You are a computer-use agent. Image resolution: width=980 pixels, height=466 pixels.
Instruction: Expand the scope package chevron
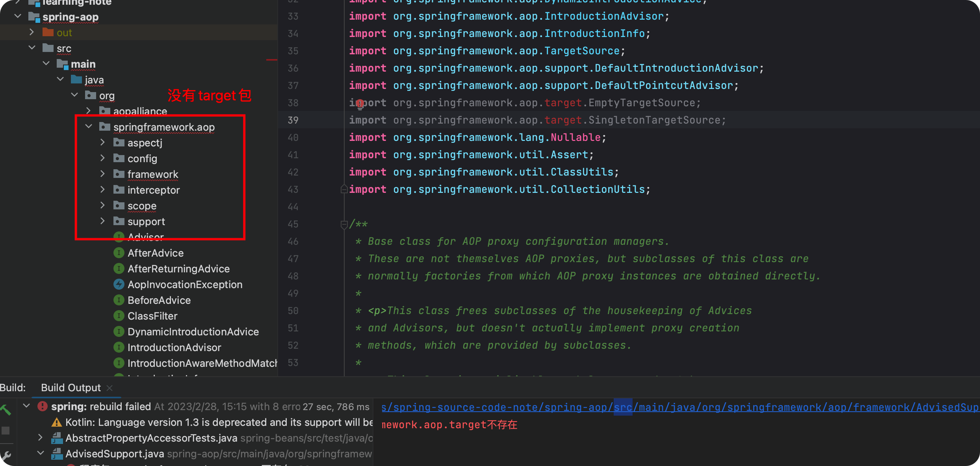coord(103,205)
